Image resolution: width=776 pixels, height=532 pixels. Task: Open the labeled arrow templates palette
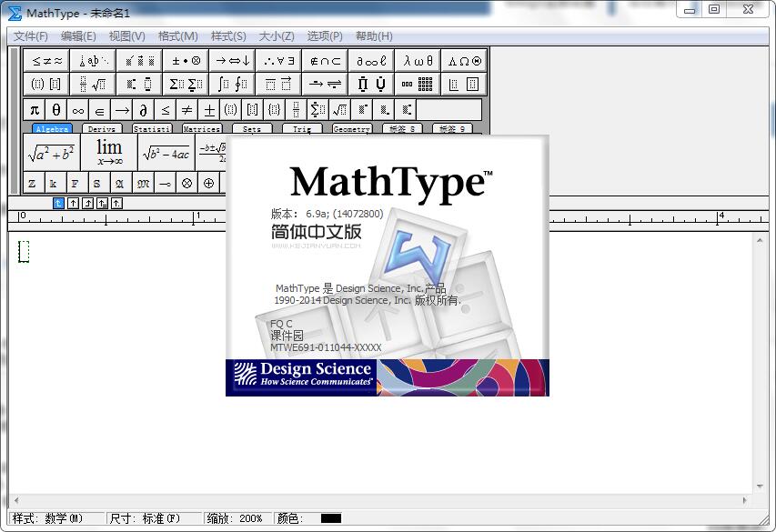(x=325, y=85)
